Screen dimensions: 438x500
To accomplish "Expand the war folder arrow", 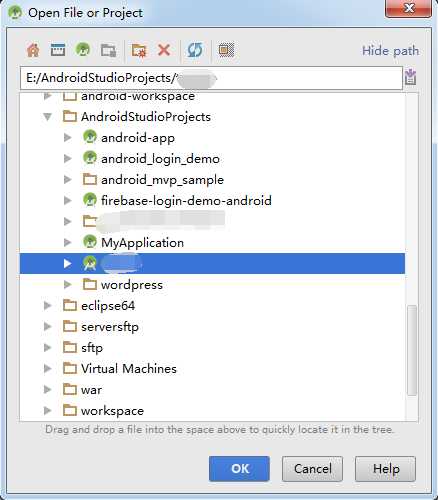I will 48,390.
